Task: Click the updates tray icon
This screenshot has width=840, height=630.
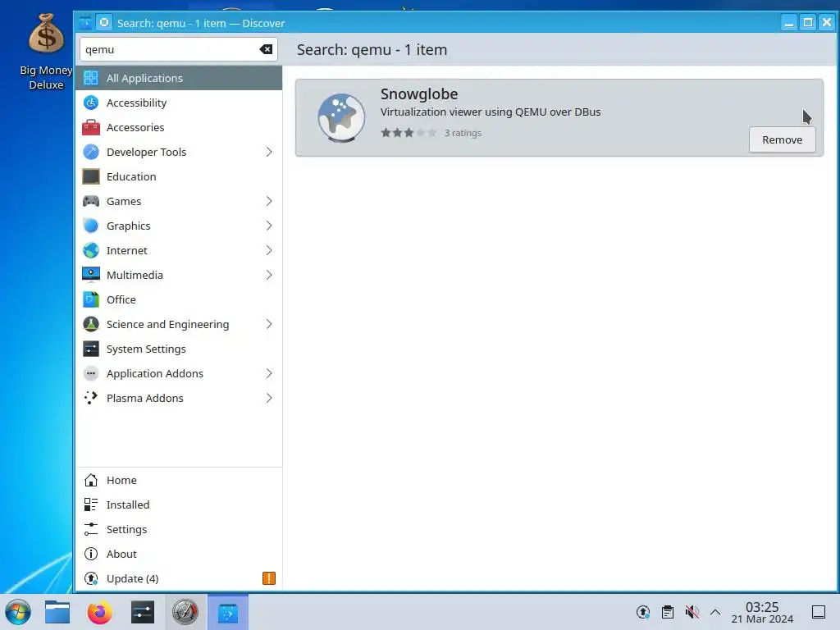Action: 643,612
